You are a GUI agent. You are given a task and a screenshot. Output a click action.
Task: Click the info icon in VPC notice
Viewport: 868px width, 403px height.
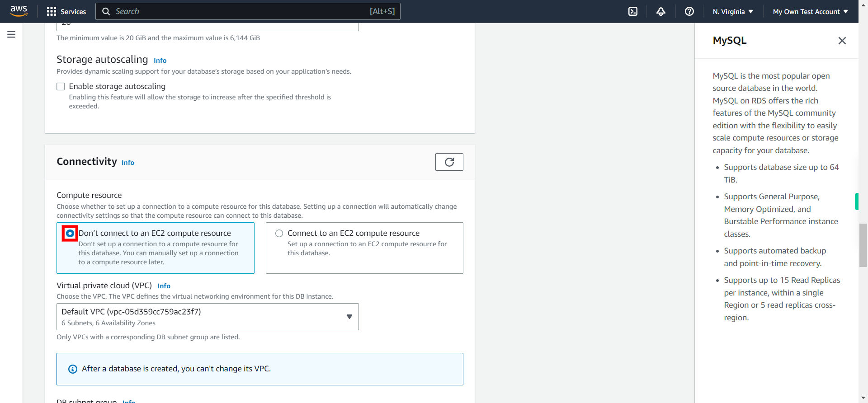[x=73, y=369]
